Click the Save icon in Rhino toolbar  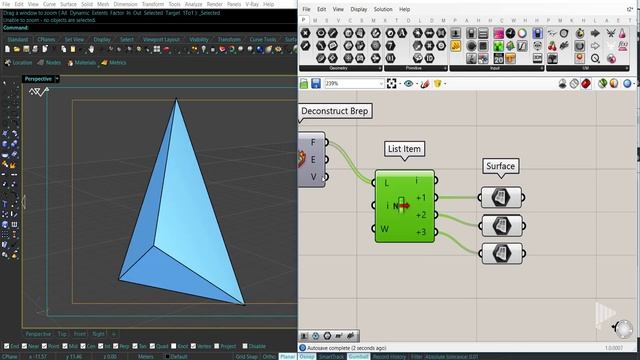26,49
